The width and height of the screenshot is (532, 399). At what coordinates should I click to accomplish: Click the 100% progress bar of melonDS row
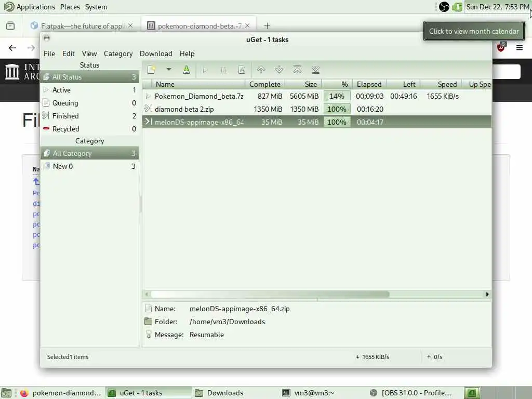tap(337, 122)
